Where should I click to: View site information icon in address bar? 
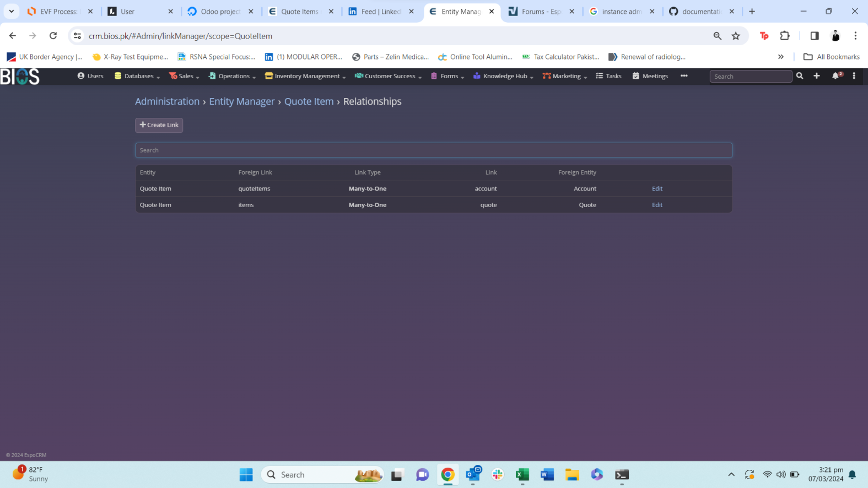[78, 36]
